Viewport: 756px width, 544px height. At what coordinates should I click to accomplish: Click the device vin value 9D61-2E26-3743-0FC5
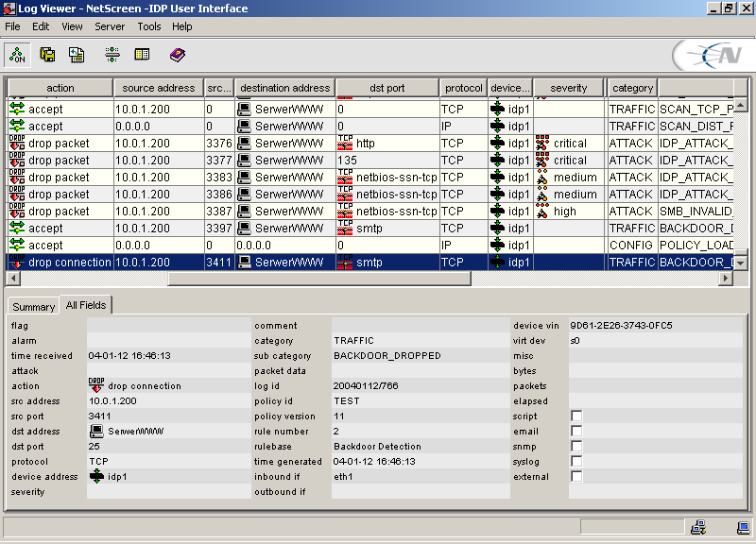pos(621,325)
